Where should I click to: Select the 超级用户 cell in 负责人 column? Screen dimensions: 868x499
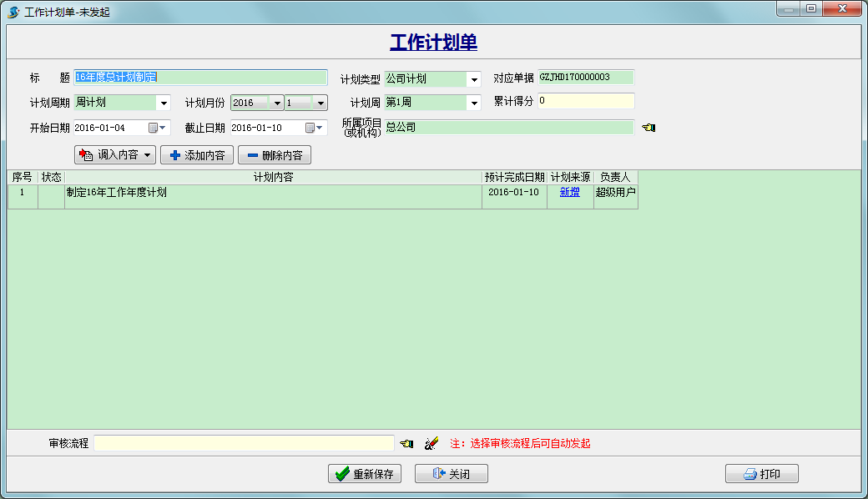pos(616,197)
